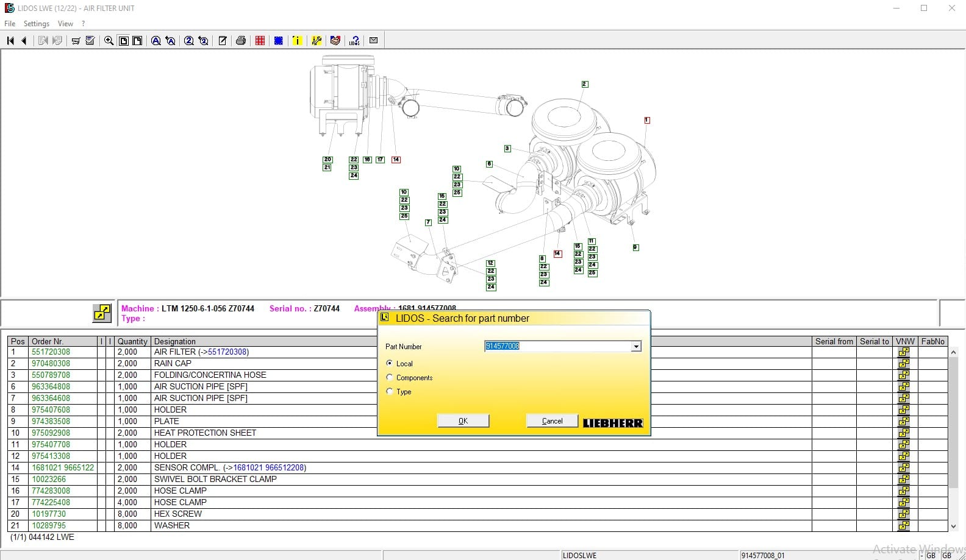Viewport: 966px width, 560px height.
Task: Select the Components radio option
Action: [390, 377]
